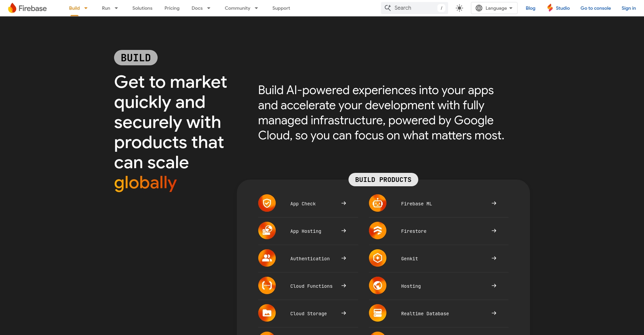Open the Realtime Database icon
Screen dimensions: 644x335
(x=378, y=313)
